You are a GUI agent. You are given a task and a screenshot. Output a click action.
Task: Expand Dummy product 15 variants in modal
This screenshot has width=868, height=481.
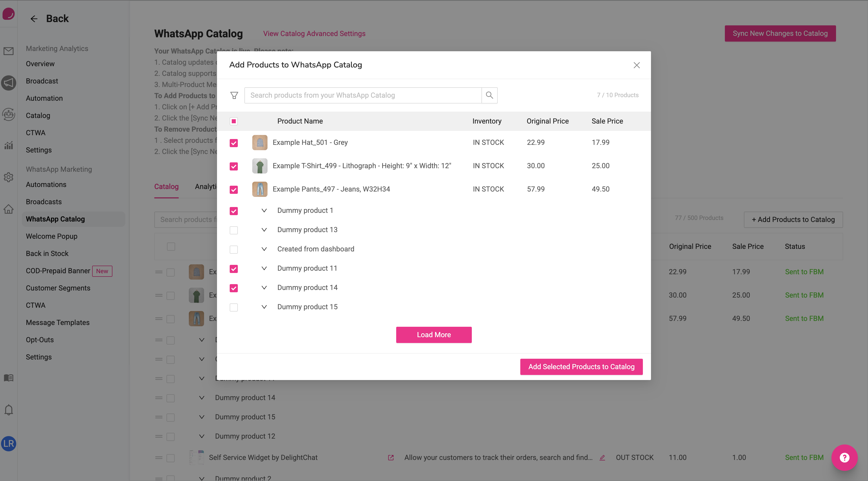pyautogui.click(x=264, y=307)
